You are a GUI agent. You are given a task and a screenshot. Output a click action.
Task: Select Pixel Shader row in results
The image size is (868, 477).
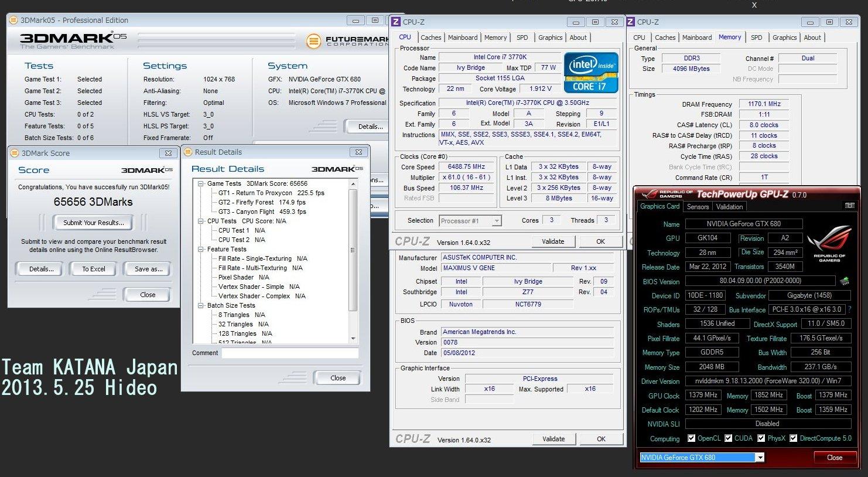244,277
